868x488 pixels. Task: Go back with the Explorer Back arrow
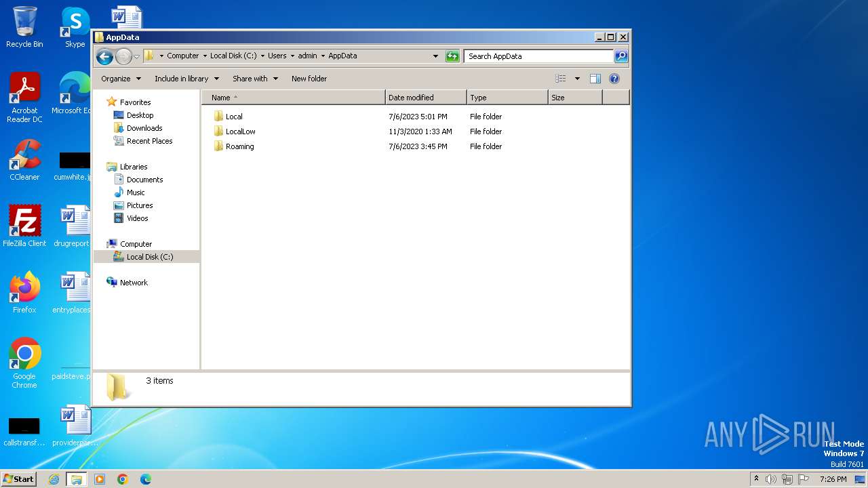[x=104, y=56]
